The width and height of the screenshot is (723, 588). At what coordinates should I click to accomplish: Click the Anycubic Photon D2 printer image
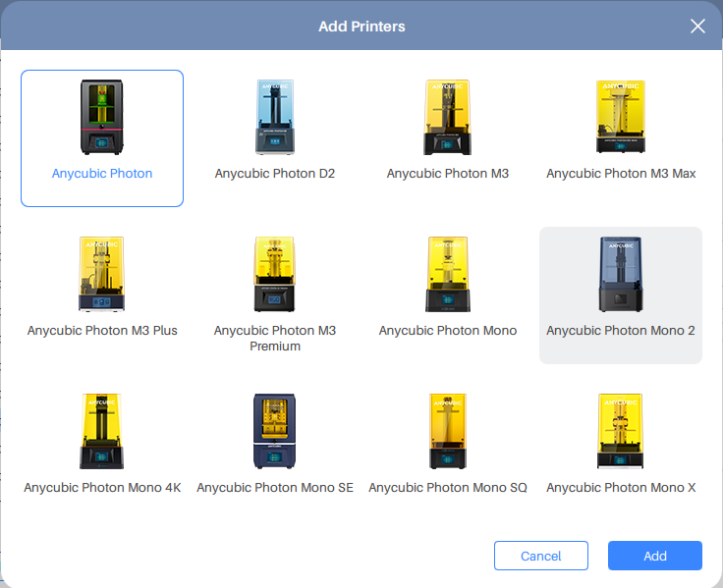coord(275,117)
